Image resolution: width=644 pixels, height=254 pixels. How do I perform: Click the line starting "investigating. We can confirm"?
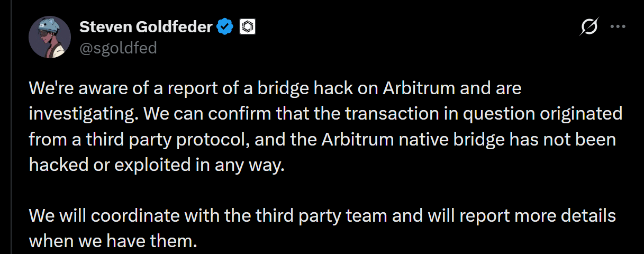pyautogui.click(x=325, y=114)
